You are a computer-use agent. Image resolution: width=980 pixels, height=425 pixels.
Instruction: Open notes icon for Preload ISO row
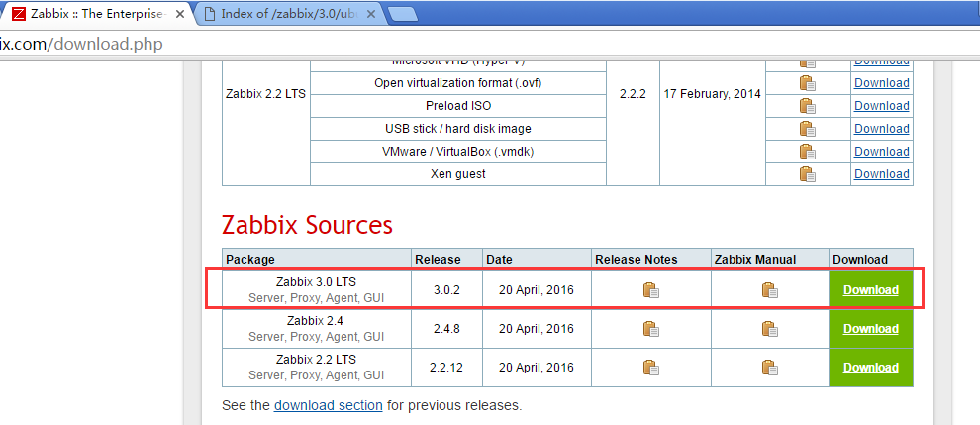[807, 106]
